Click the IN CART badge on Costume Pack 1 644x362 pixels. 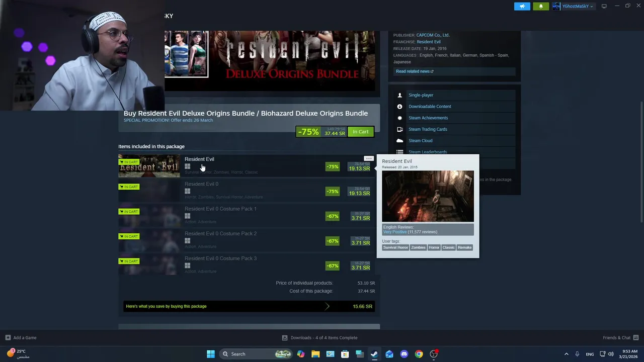point(129,212)
